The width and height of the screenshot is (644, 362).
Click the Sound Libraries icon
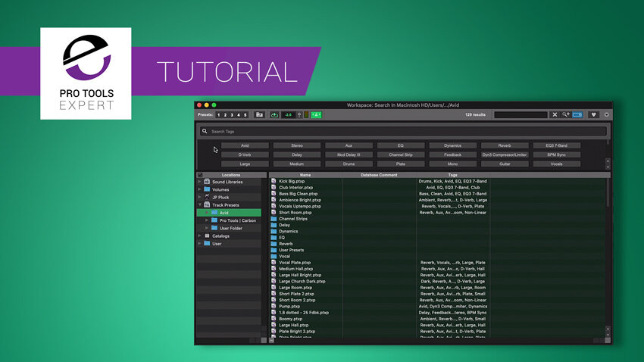pyautogui.click(x=207, y=182)
